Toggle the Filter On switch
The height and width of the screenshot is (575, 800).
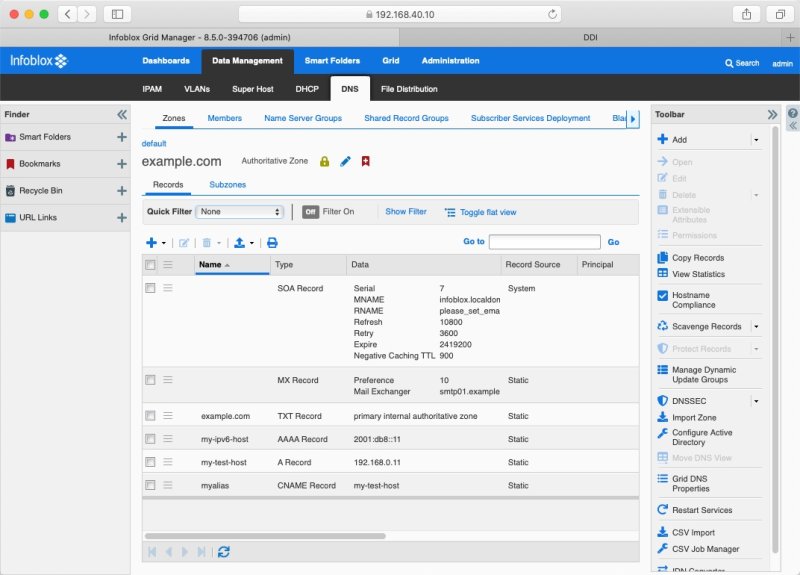coord(310,212)
